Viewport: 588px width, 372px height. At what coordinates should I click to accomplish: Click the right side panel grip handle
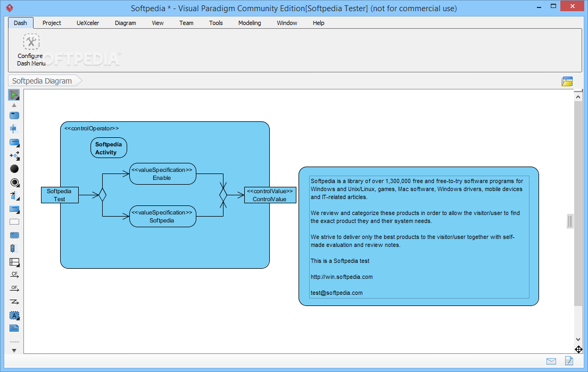point(570,221)
